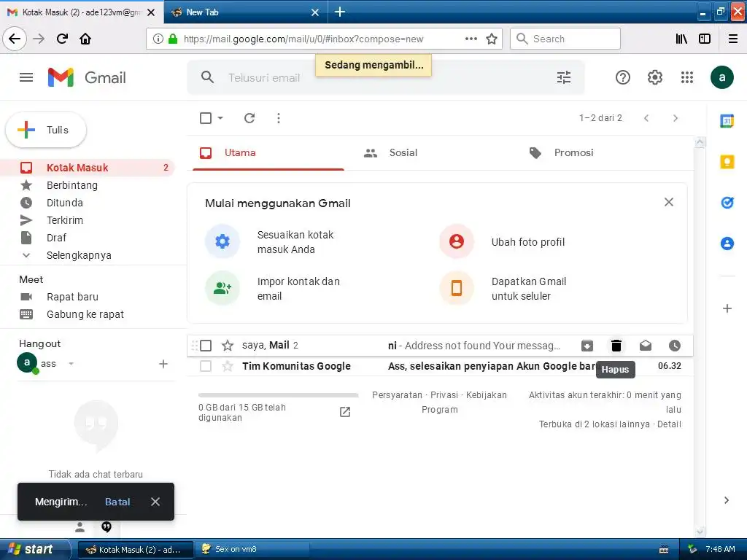Open the Google account avatar
This screenshot has width=747, height=560.
721,77
